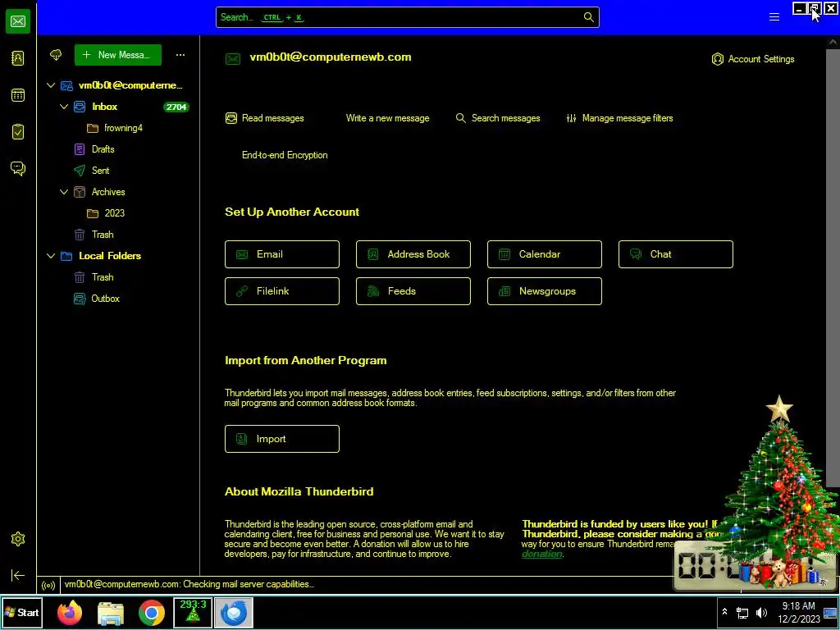Collapse the Local Folders chevron
The height and width of the screenshot is (630, 840).
tap(51, 256)
